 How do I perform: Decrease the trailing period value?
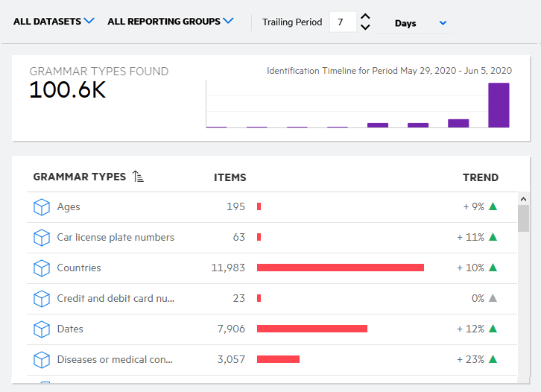(365, 28)
